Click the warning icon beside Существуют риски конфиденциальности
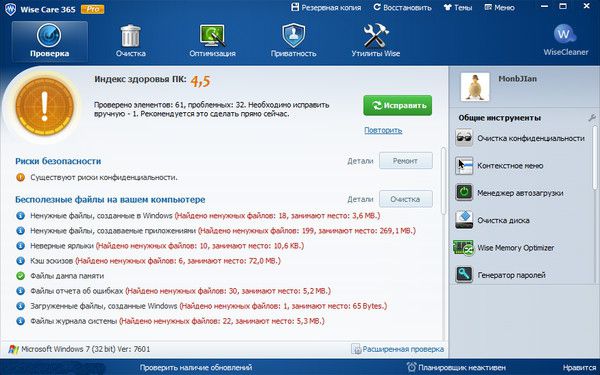This screenshot has width=600, height=375. [x=20, y=177]
